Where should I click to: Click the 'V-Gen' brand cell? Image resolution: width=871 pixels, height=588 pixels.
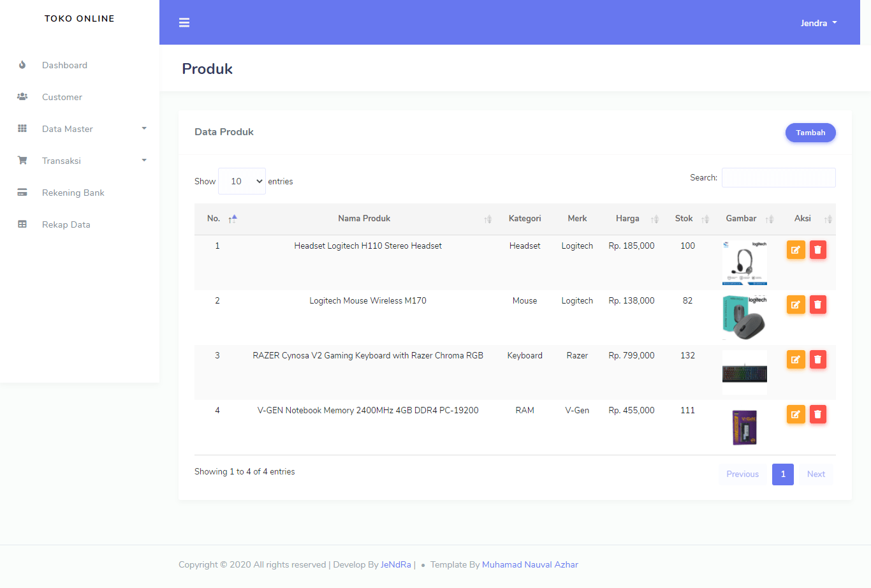click(x=577, y=410)
